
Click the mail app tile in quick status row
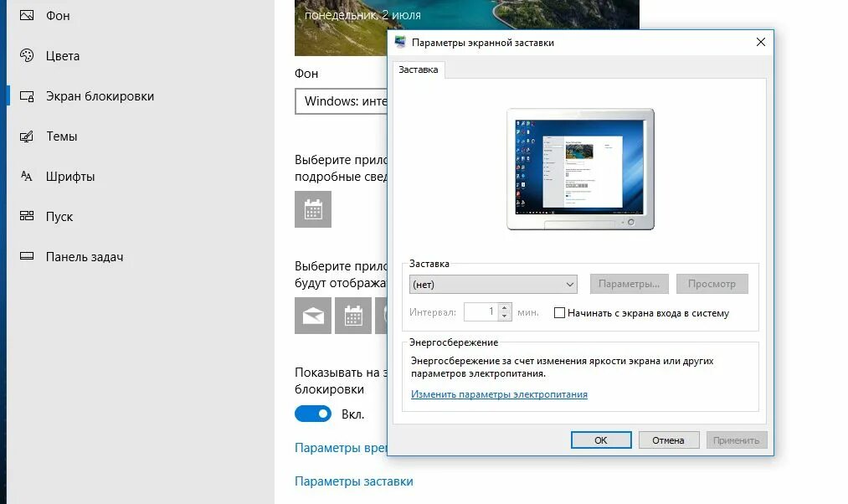tap(312, 316)
